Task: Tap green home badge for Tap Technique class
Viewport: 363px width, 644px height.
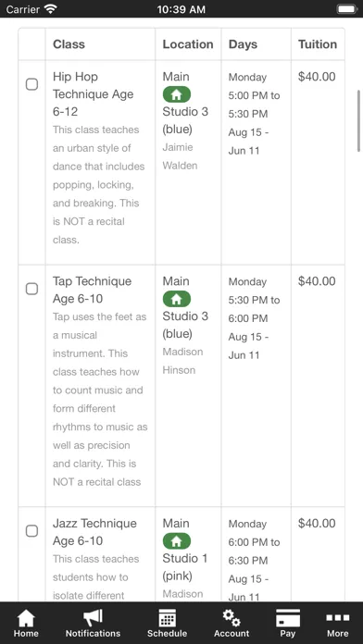Action: (x=176, y=300)
